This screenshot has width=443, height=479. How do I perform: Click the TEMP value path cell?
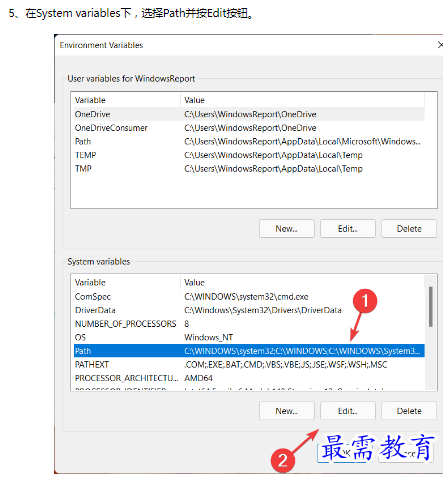273,155
